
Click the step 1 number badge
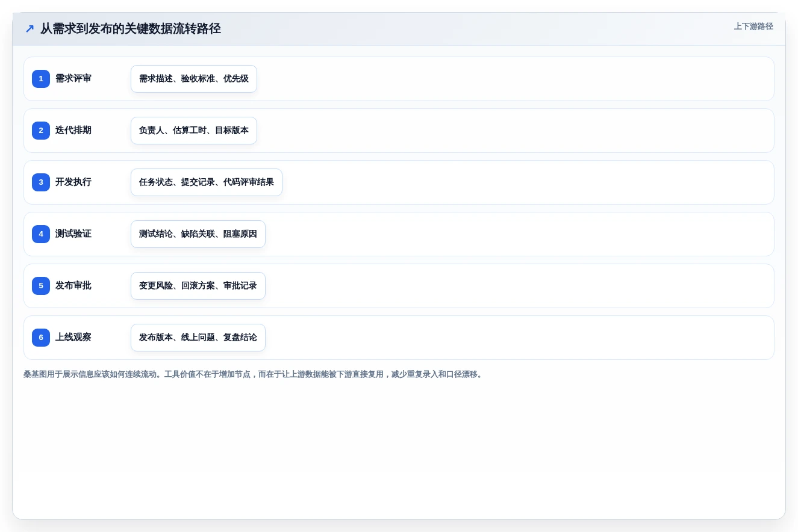point(41,79)
